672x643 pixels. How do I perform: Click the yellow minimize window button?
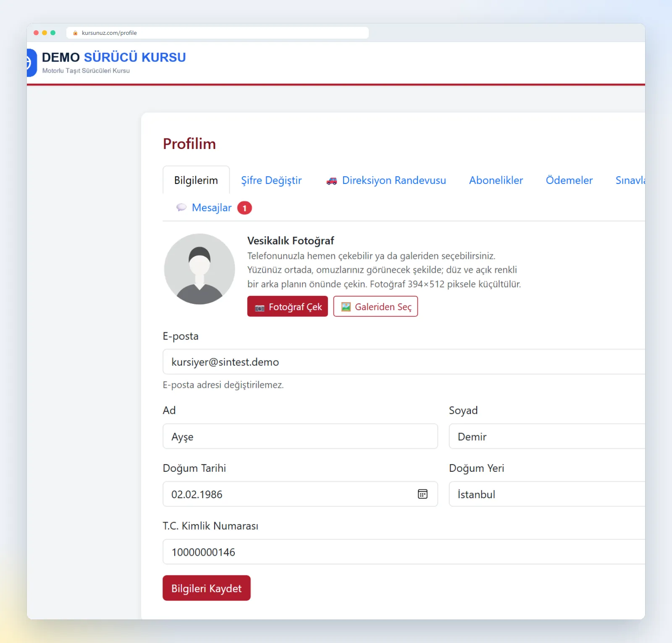(45, 33)
